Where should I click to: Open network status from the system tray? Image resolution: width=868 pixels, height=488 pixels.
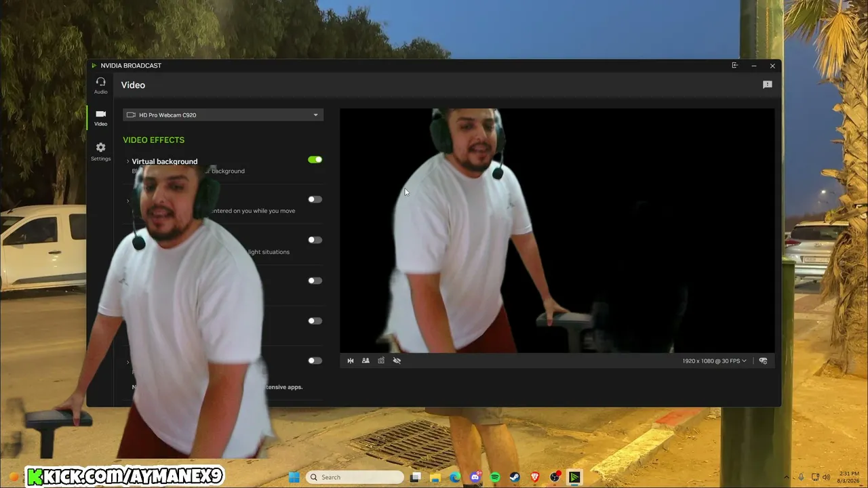[x=815, y=478]
